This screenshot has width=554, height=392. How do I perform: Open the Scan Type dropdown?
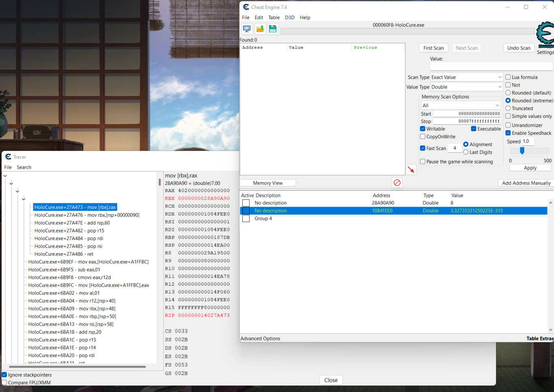(x=466, y=77)
